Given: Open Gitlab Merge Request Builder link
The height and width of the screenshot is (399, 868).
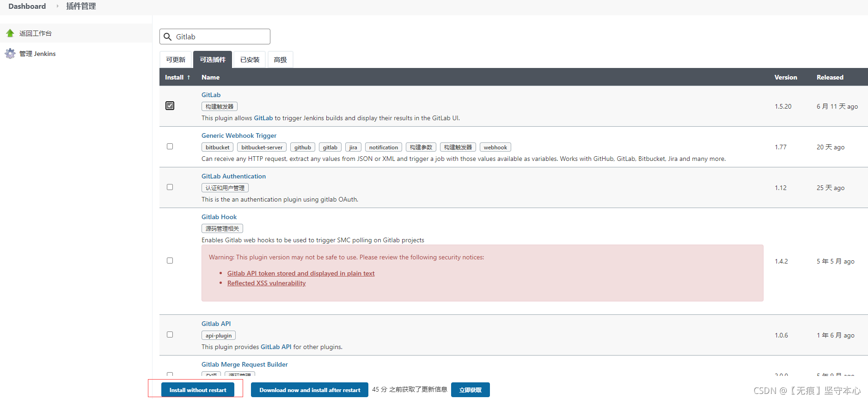Looking at the screenshot, I should (x=245, y=364).
